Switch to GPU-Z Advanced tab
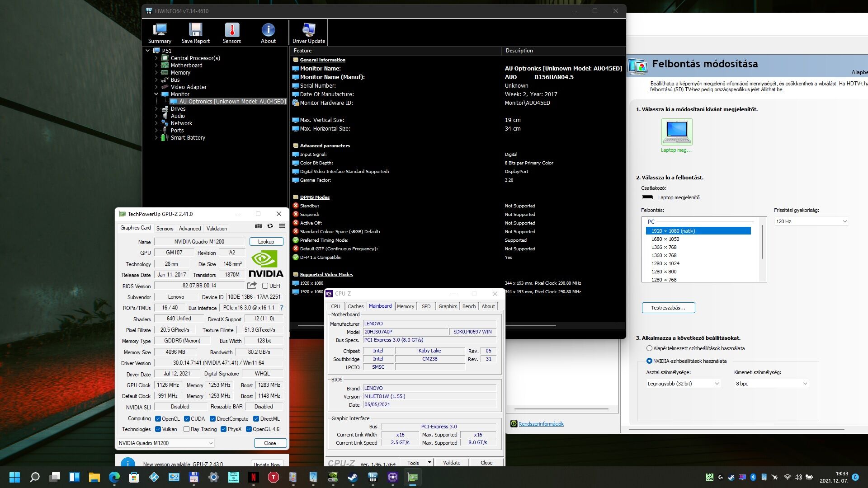Image resolution: width=868 pixels, height=488 pixels. click(190, 229)
